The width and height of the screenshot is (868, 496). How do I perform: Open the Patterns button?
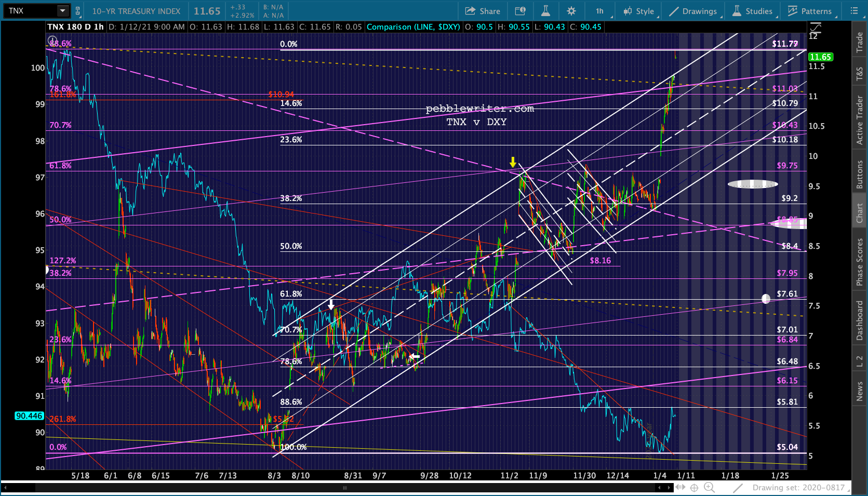[x=810, y=11]
